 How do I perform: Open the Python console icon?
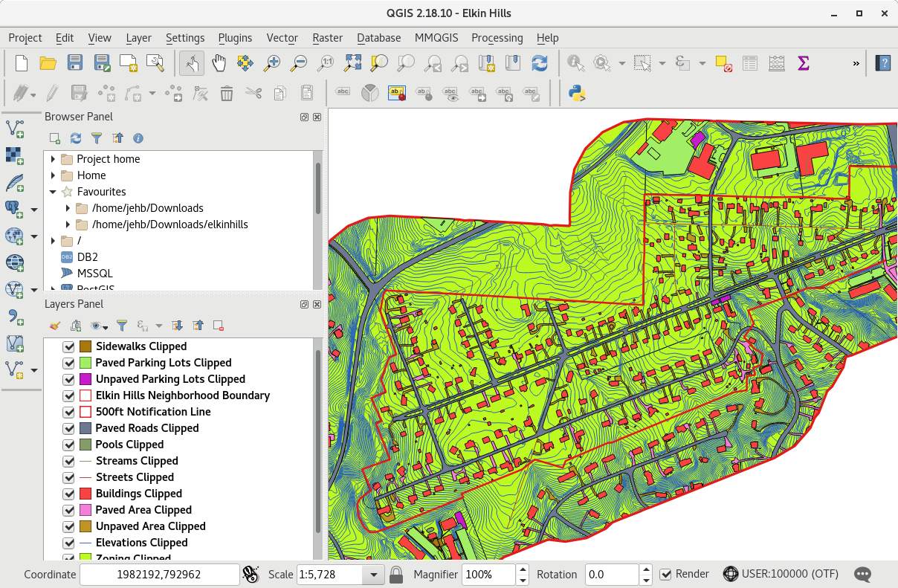pyautogui.click(x=577, y=93)
